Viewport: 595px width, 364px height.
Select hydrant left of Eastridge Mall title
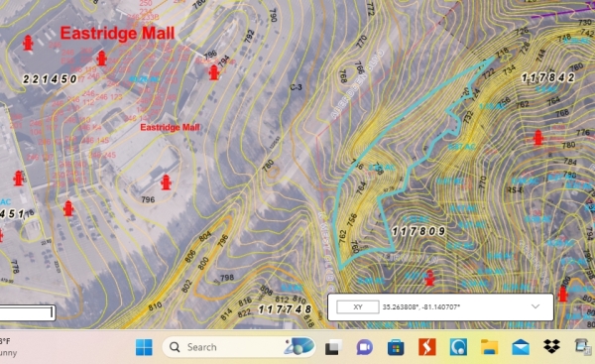(x=28, y=43)
